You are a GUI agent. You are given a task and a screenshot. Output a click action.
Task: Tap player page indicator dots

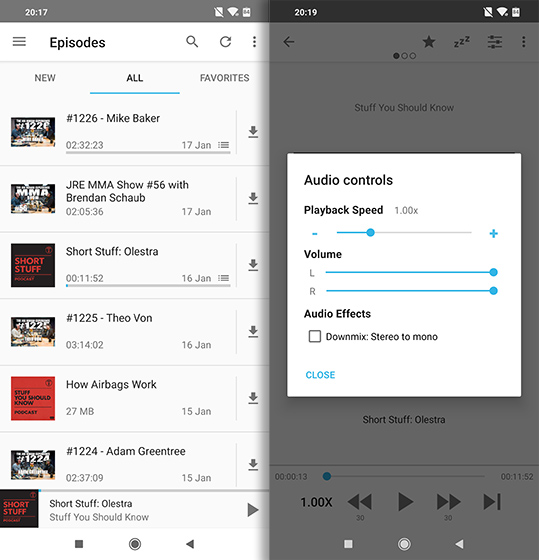coord(404,56)
